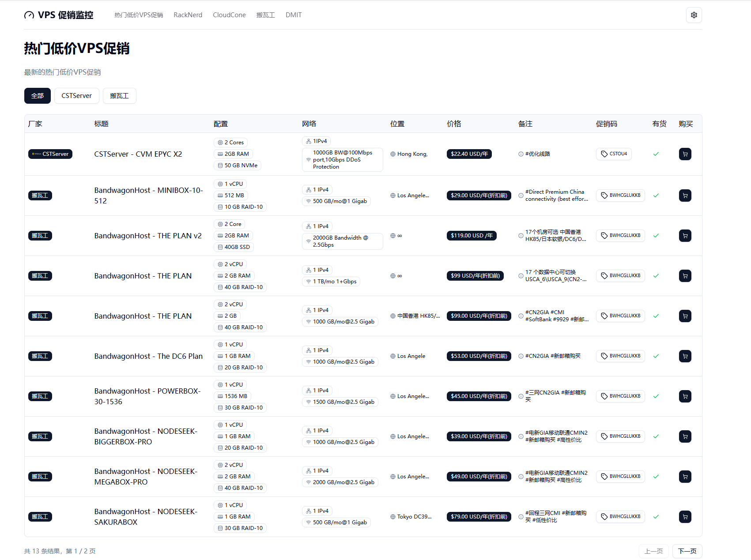
Task: Click price badge $79.00 USD/年(折扣前)
Action: (x=479, y=517)
